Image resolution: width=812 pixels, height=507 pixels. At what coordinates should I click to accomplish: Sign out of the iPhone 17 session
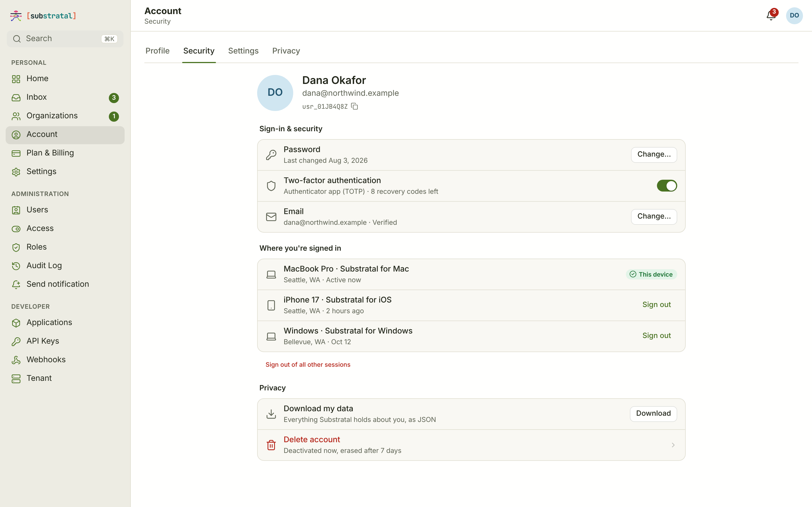click(x=656, y=305)
